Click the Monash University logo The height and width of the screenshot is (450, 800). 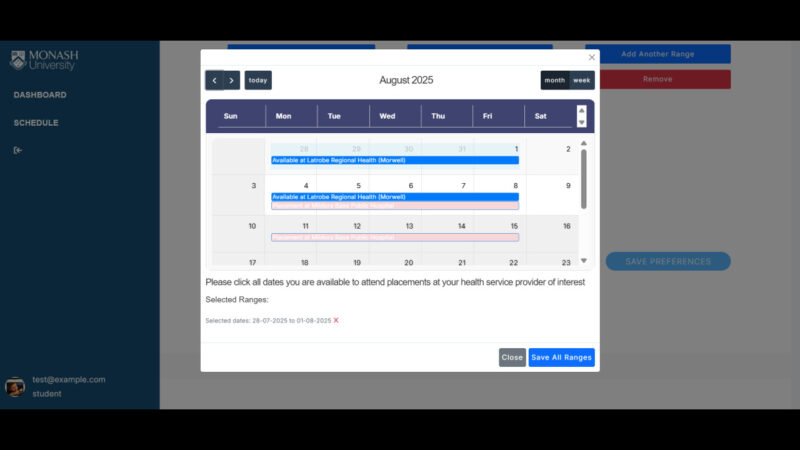pos(44,60)
